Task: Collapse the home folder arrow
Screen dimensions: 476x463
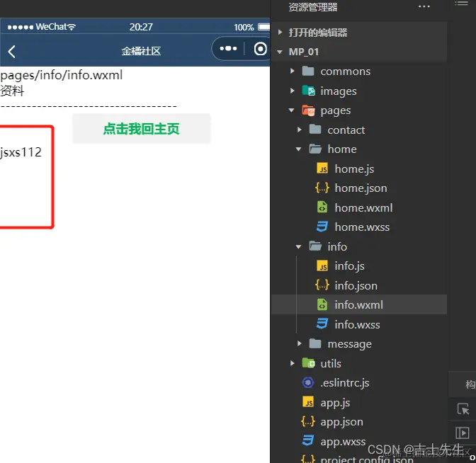Action: [x=298, y=149]
